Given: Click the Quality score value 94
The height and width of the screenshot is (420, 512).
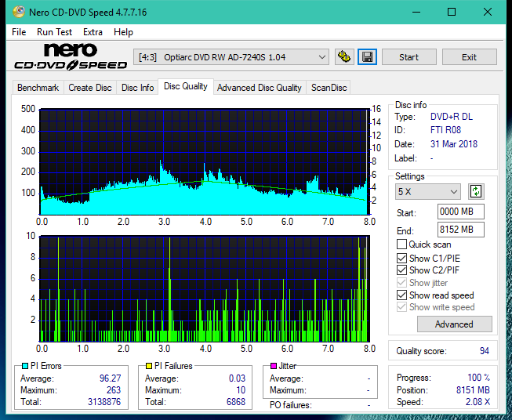Looking at the screenshot, I should click(485, 351).
